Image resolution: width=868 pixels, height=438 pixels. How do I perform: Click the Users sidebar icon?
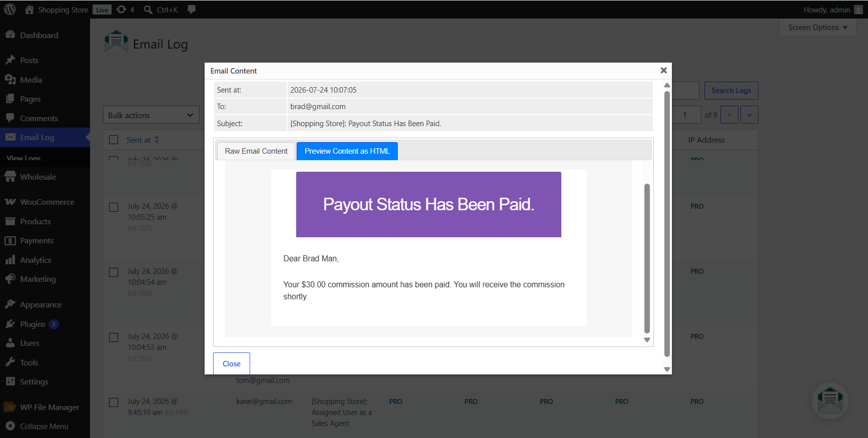[x=10, y=343]
